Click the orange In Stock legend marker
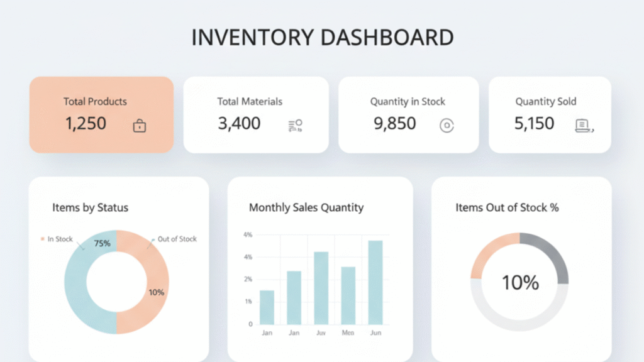 click(x=43, y=239)
